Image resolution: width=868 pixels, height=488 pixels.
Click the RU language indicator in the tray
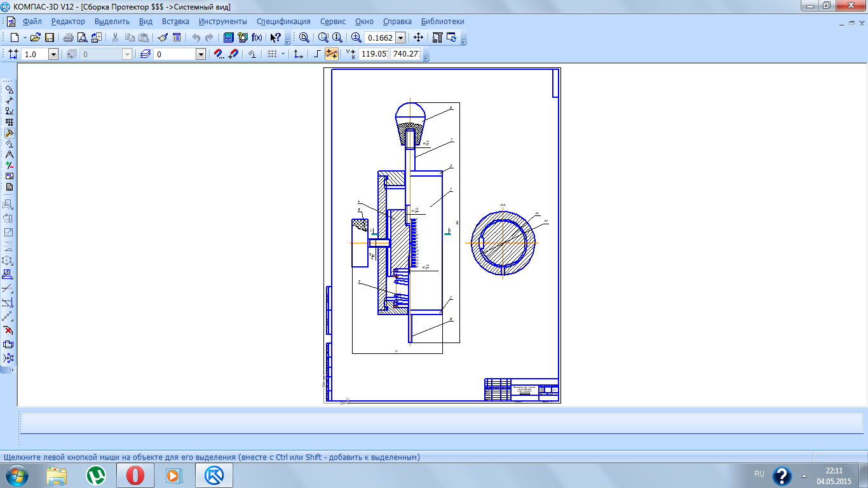pyautogui.click(x=759, y=474)
